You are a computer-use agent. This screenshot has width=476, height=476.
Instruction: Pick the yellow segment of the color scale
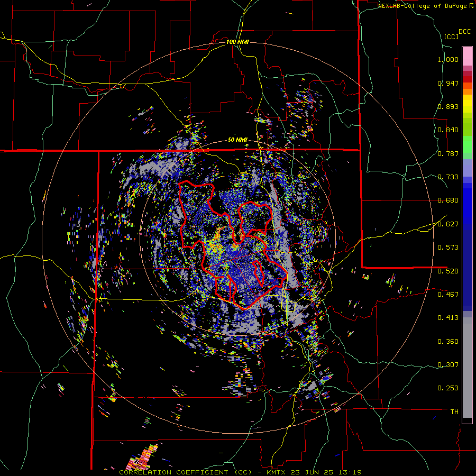pos(467,104)
